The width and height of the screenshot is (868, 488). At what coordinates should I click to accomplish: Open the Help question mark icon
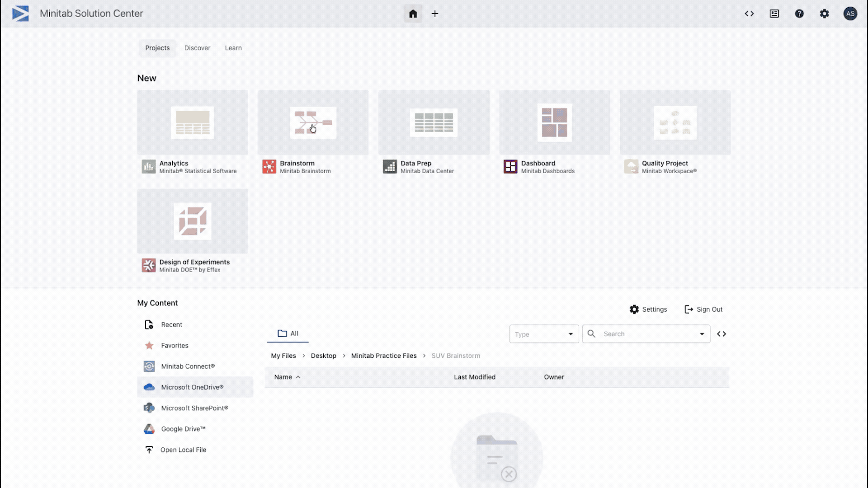[799, 14]
